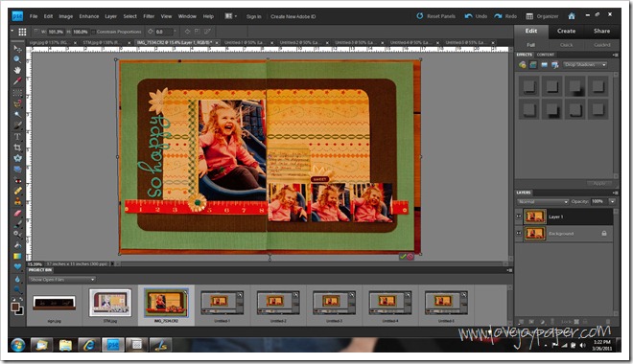Viewport: 633px width, 364px height.
Task: Commit the transform with green checkmark
Action: (x=403, y=257)
